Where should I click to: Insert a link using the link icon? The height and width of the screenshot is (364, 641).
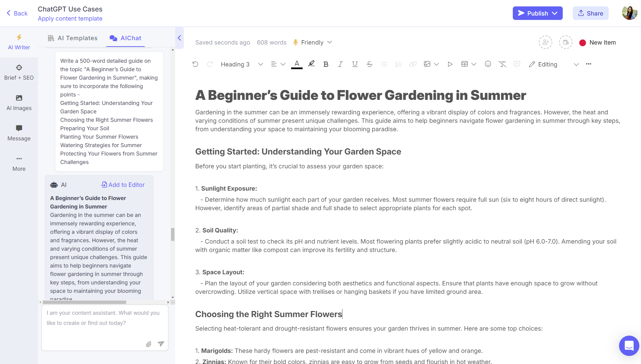[x=413, y=64]
